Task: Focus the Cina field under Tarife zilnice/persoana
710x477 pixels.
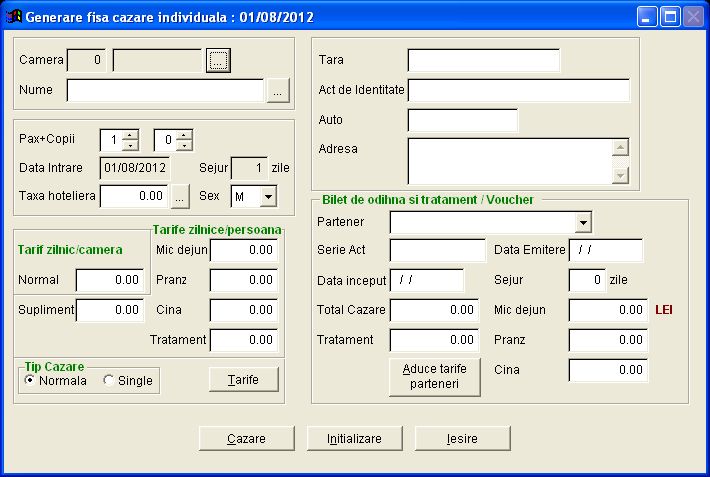Action: click(244, 310)
